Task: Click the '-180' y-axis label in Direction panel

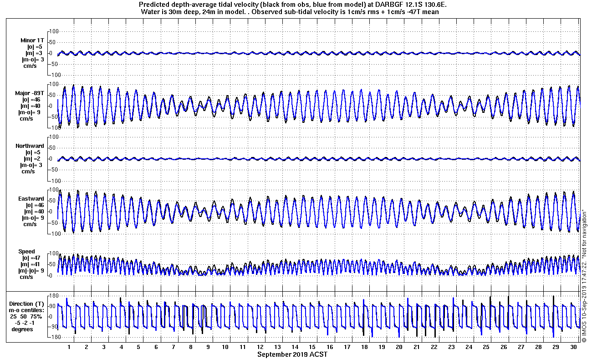Action: tap(53, 338)
